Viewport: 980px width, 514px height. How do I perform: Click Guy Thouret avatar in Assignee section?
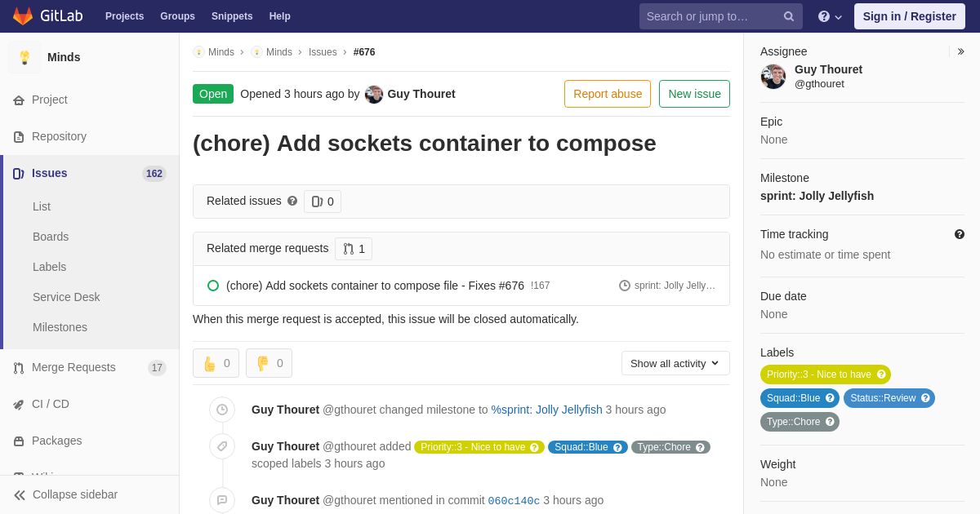773,77
